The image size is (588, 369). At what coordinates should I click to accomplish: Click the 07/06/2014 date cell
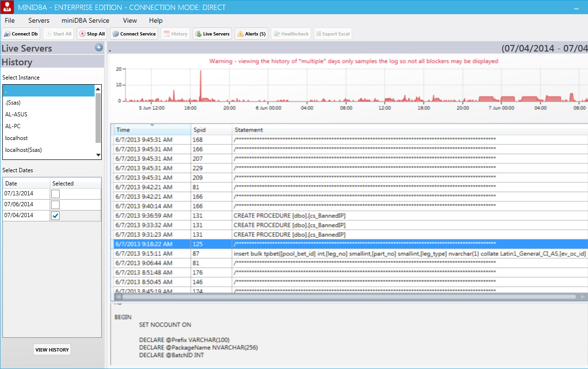point(26,205)
